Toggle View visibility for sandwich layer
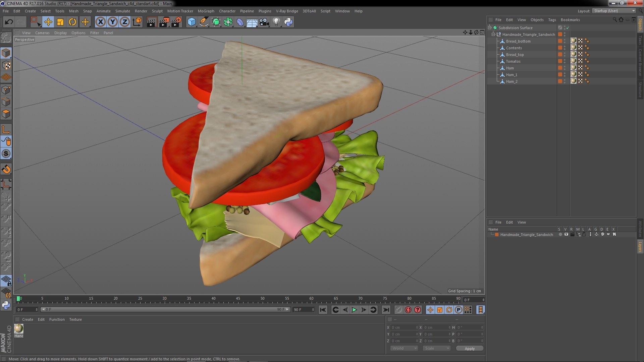Screen dimensions: 644x362 coord(566,235)
